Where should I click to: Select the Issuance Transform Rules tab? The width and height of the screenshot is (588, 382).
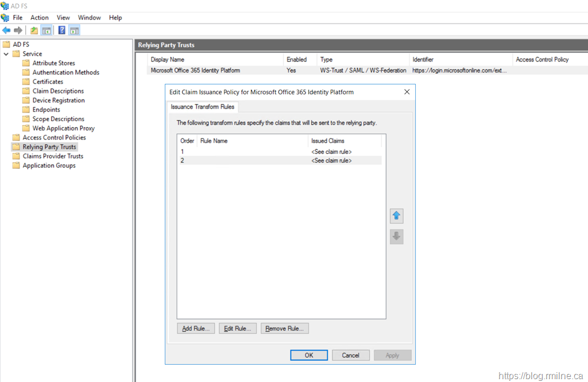203,107
